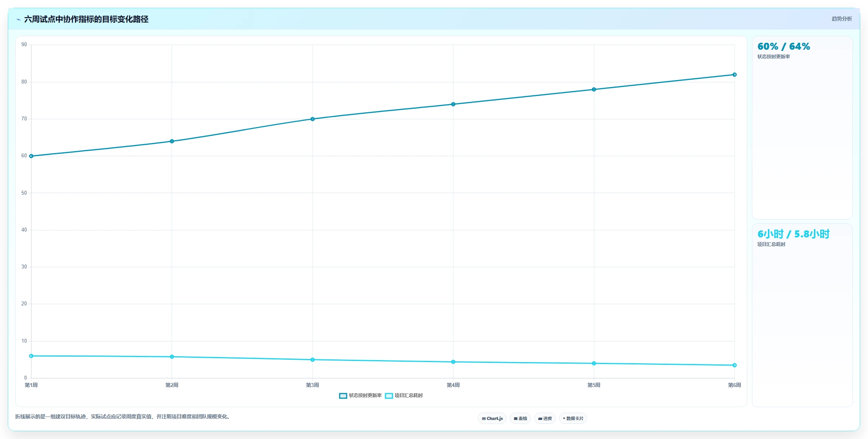
Task: Click the 项目汇总耗时 legend color box
Action: 389,396
